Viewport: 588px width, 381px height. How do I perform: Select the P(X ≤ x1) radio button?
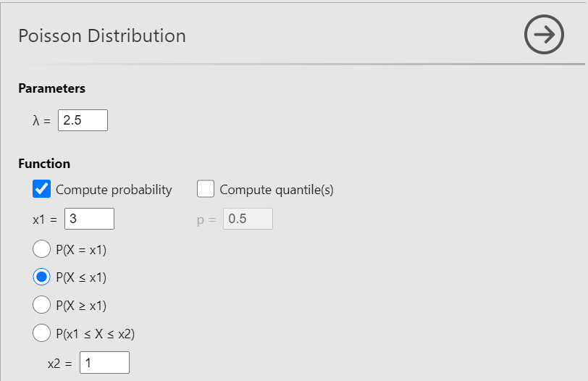tap(42, 277)
